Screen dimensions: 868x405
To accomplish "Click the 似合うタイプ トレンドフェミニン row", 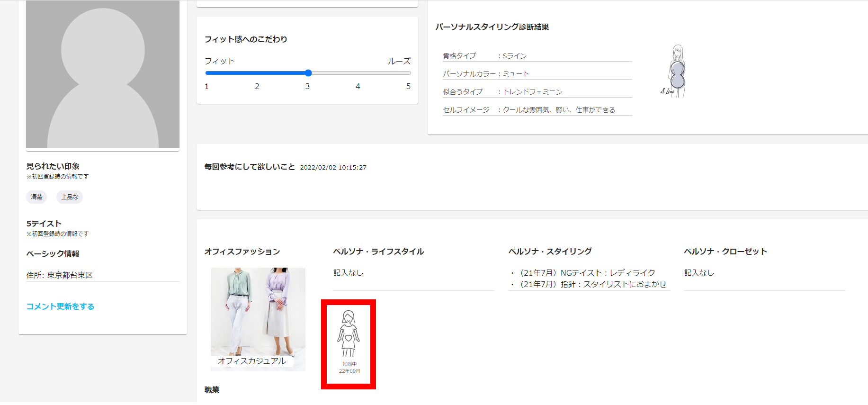I will [537, 92].
